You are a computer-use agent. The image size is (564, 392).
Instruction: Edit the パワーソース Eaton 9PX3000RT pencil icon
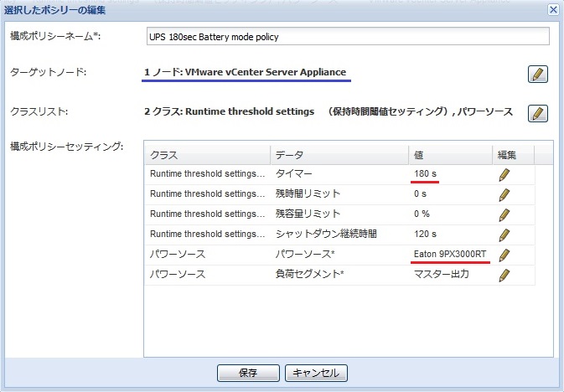(504, 255)
